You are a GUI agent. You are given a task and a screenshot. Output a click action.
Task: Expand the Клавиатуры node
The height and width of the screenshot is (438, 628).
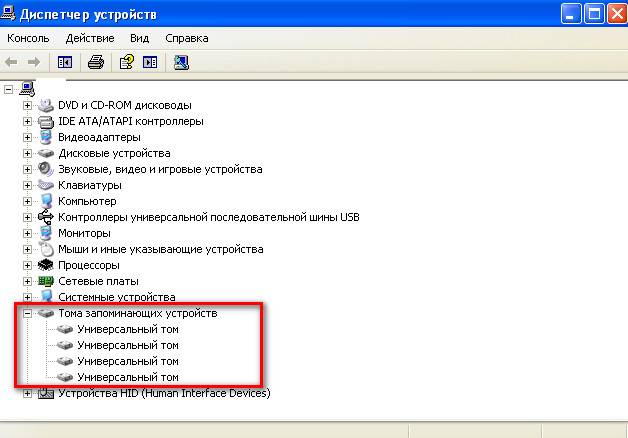[27, 185]
